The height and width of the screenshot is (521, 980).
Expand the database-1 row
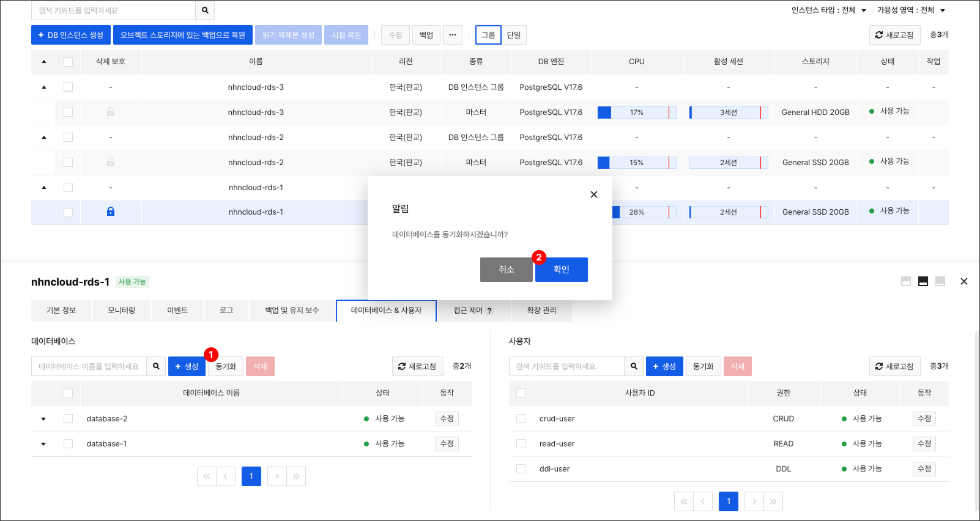click(x=43, y=444)
